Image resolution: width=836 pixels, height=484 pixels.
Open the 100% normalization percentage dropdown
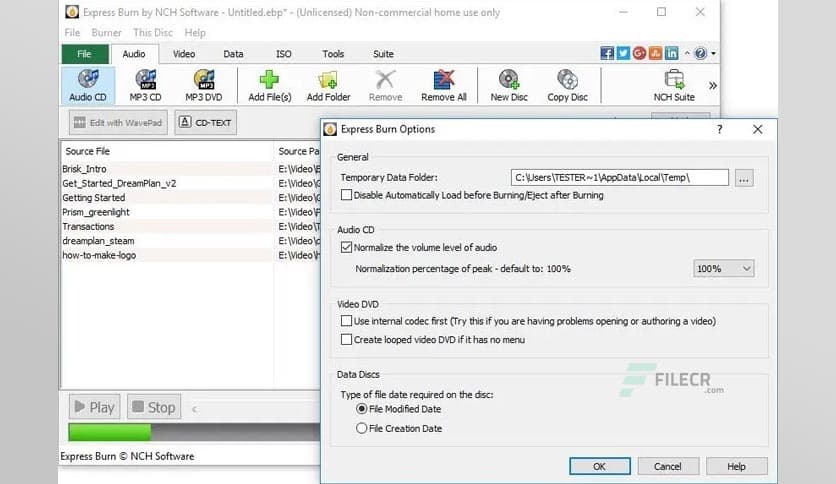pos(724,269)
